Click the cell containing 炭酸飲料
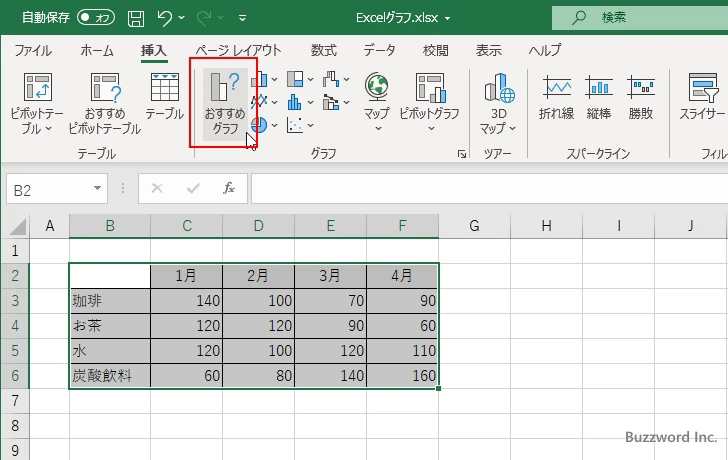 tap(110, 376)
